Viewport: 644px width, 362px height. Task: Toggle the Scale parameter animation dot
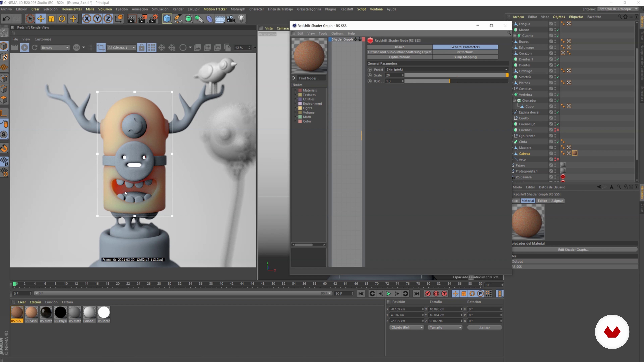tap(370, 75)
